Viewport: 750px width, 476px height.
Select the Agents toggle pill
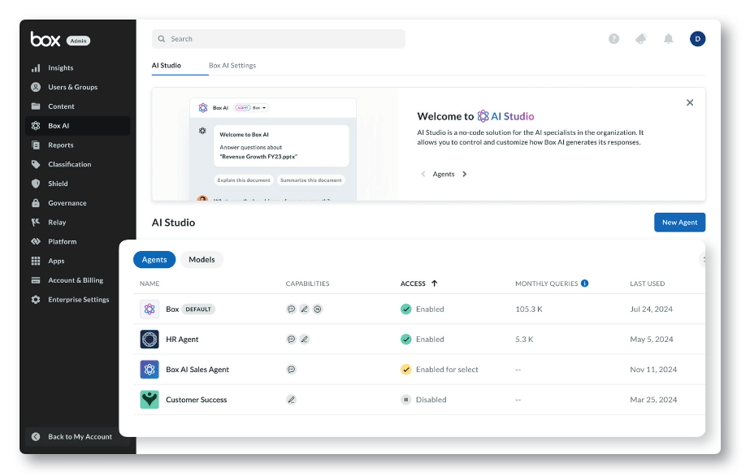tap(154, 259)
